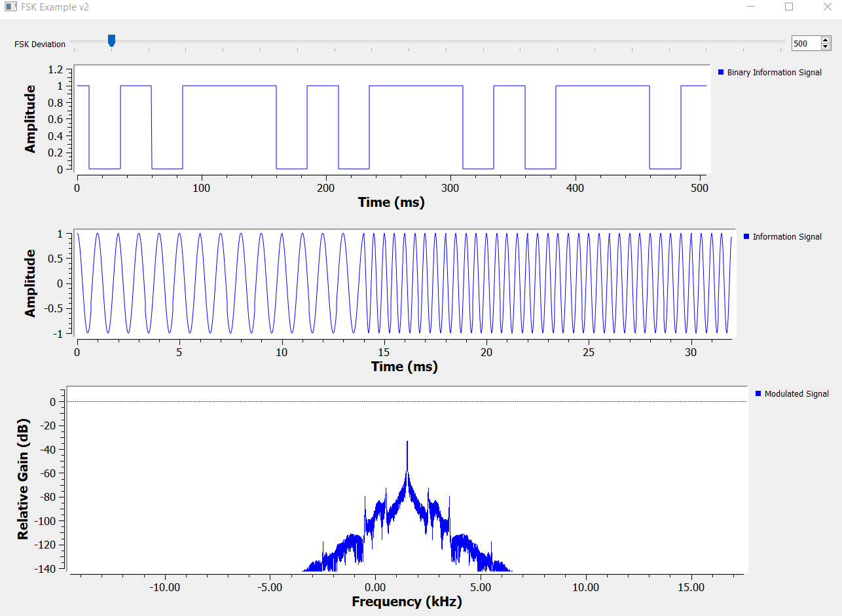Toggle the Information Signal legend label

tap(787, 237)
